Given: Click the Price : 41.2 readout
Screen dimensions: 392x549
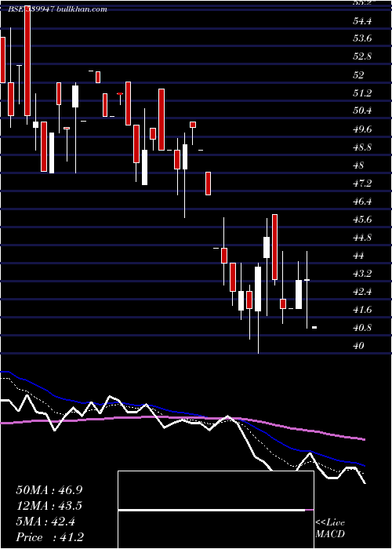Looking at the screenshot, I should coord(49,537).
